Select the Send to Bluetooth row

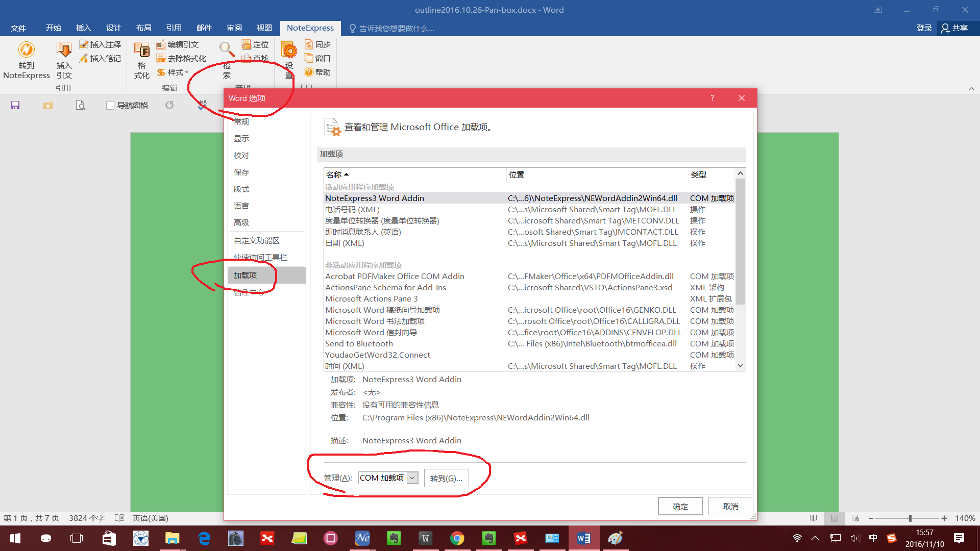529,344
